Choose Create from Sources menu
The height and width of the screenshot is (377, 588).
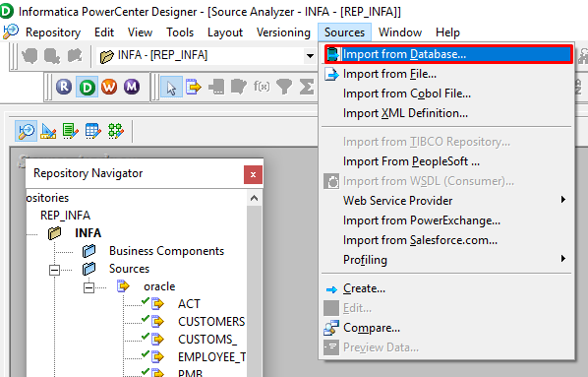446,288
